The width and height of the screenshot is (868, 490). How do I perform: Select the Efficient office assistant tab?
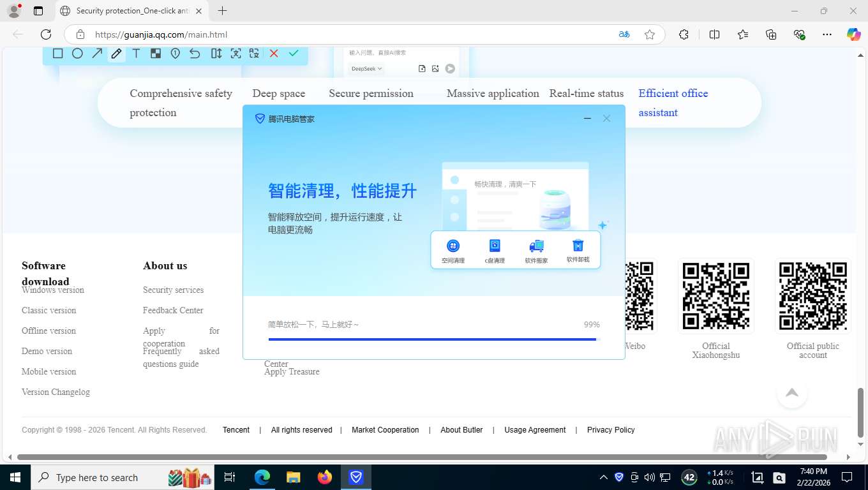(x=673, y=103)
